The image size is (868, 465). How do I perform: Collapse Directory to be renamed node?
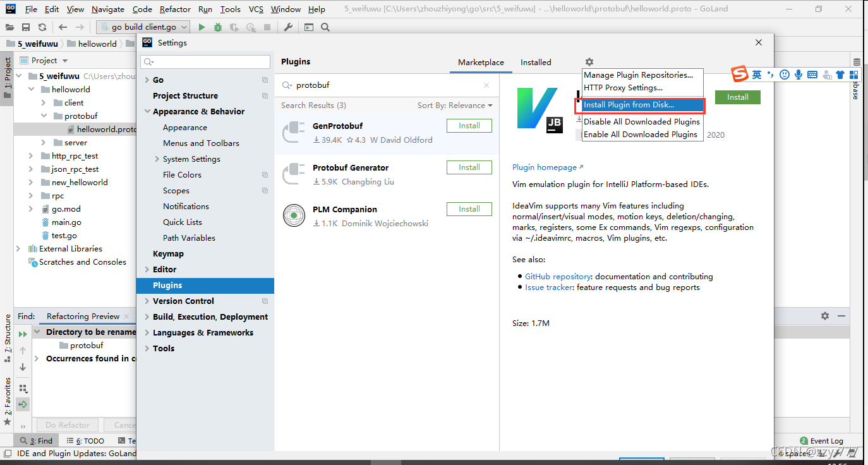37,332
